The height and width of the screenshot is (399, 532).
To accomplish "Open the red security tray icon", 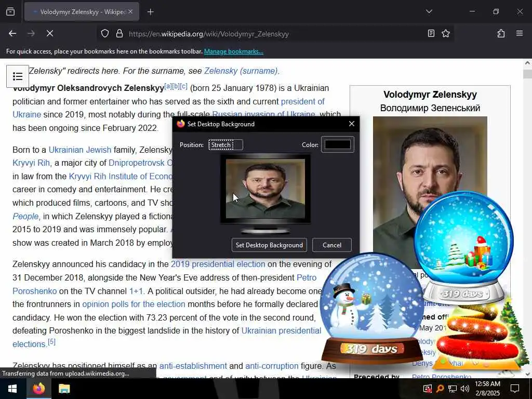I will coord(427,389).
